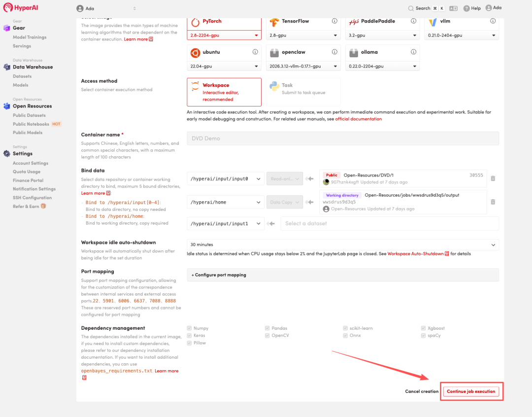Show info for TensorFlow image
The height and width of the screenshot is (417, 532).
[334, 21]
